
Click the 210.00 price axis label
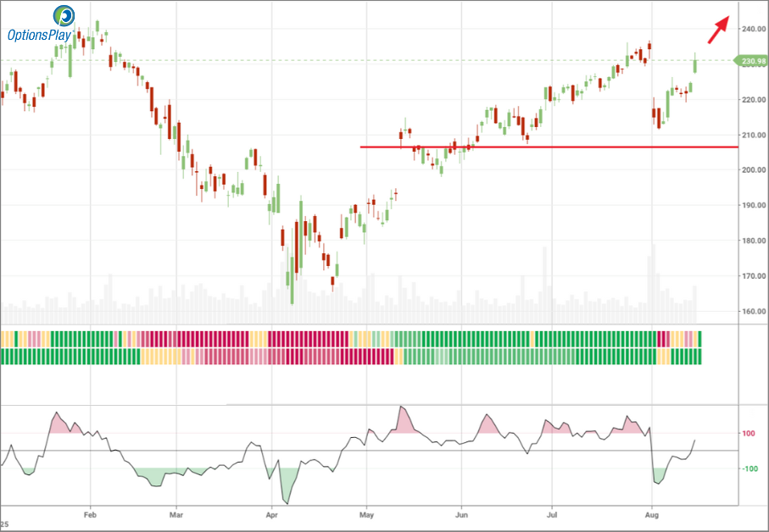pos(754,135)
